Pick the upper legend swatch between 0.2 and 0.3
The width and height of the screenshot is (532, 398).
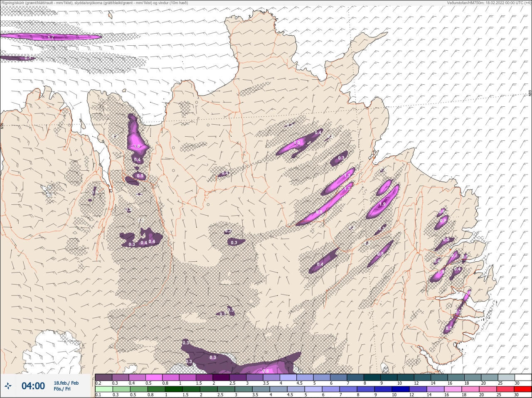[x=103, y=378]
